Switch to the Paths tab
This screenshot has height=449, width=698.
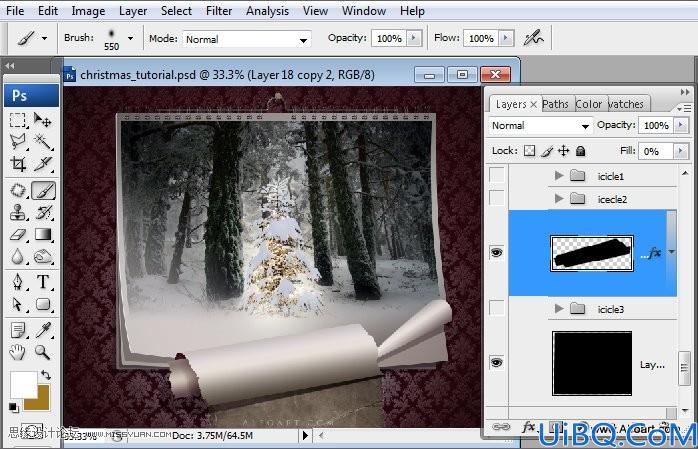pyautogui.click(x=556, y=104)
